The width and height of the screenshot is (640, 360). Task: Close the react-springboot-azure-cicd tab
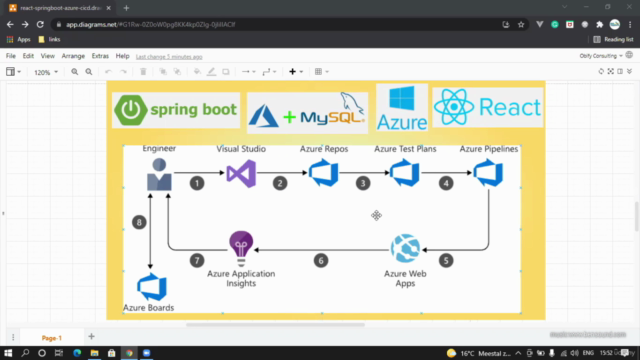tap(109, 8)
